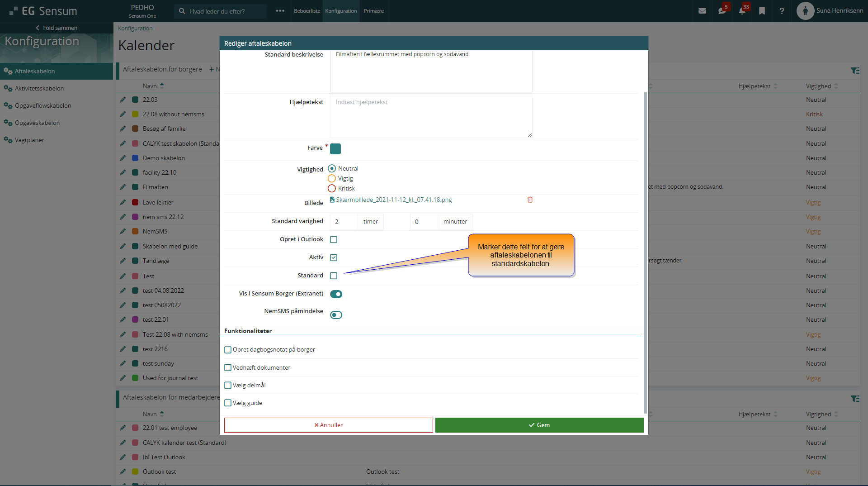
Task: Click the bookmark icon in top bar
Action: pos(762,11)
